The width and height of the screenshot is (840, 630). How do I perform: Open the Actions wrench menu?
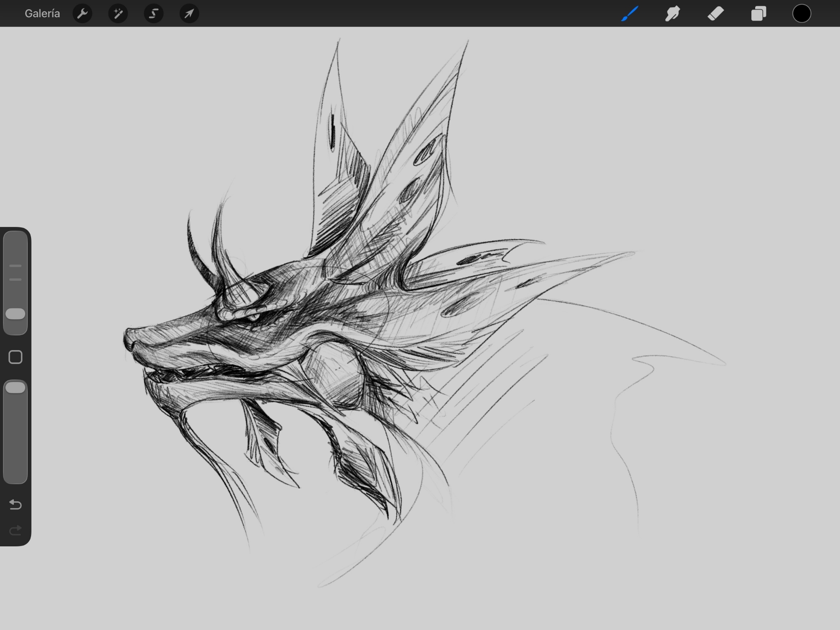click(82, 13)
